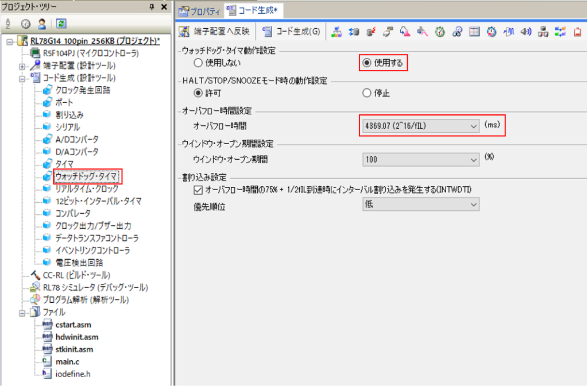The image size is (588, 389).
Task: Click the user icon in project tree toolbar
Action: 42,24
